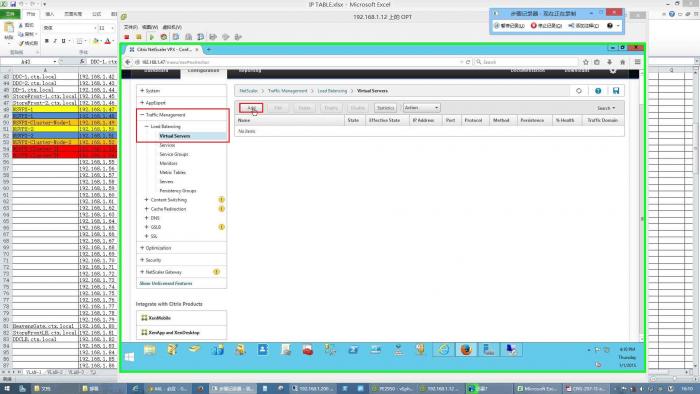Select Metric Tables in the tree
The image size is (700, 394).
tap(172, 172)
